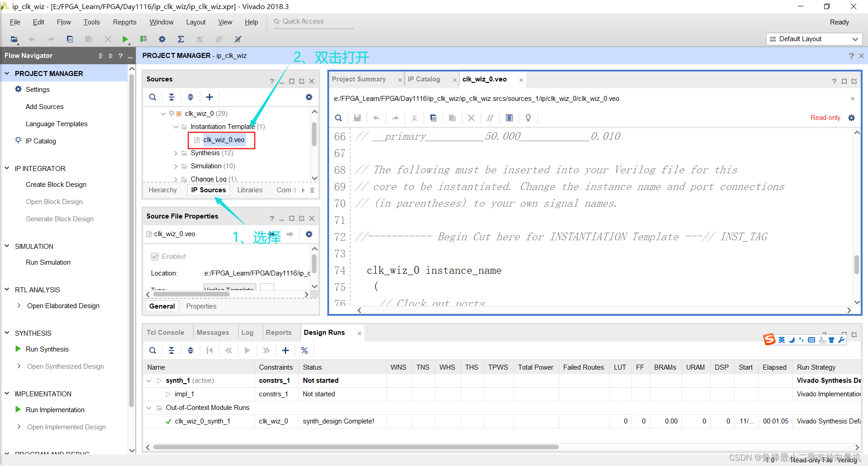
Task: Copy using the main toolbar copy icon
Action: tap(70, 39)
